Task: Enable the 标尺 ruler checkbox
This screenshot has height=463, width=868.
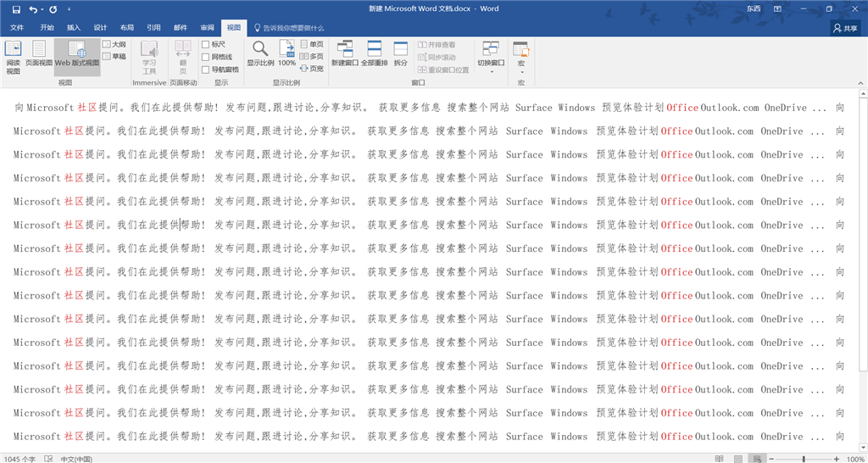Action: click(206, 44)
